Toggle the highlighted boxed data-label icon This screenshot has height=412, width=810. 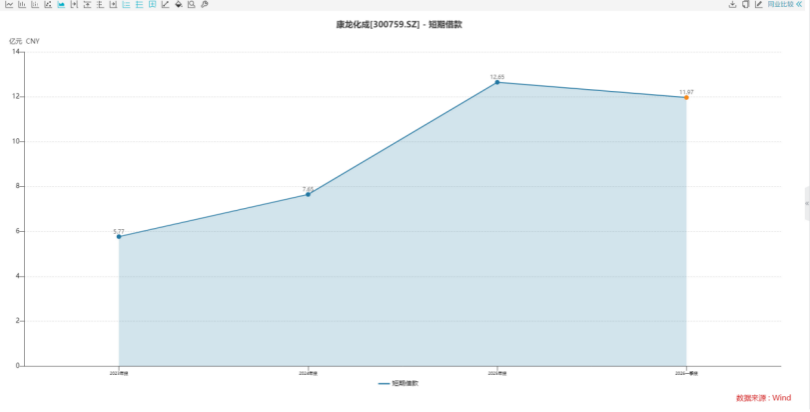click(x=152, y=5)
